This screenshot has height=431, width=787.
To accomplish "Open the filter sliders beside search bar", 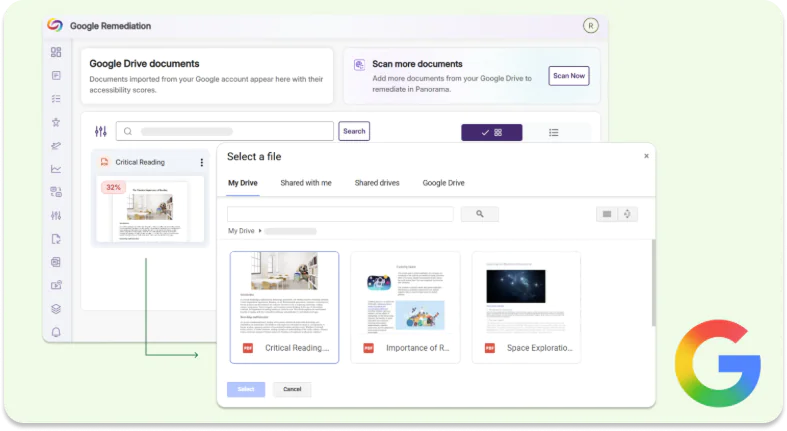I will click(x=100, y=131).
